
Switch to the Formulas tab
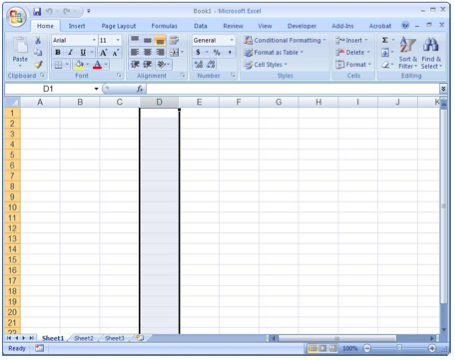point(164,26)
